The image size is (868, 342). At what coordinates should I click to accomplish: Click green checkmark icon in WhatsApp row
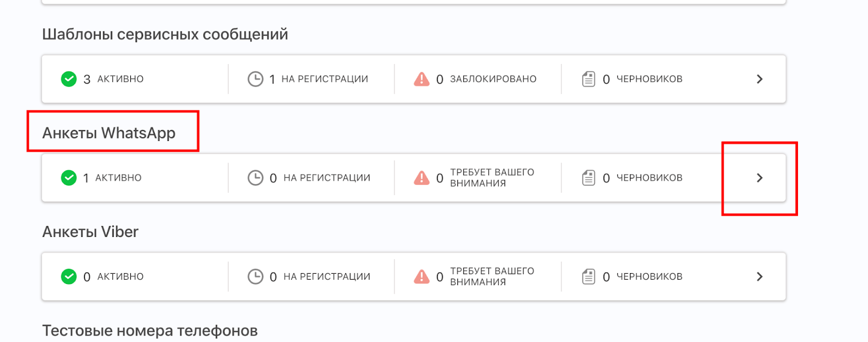pyautogui.click(x=69, y=178)
